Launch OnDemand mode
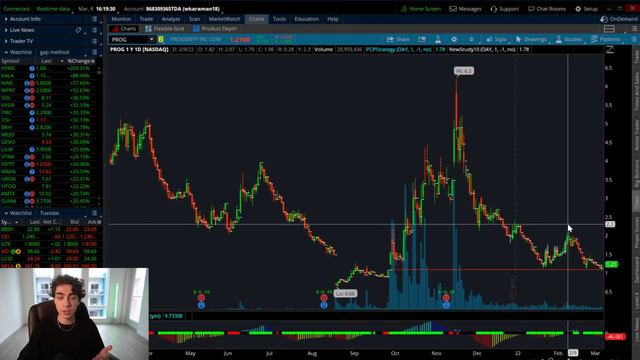 click(x=619, y=19)
